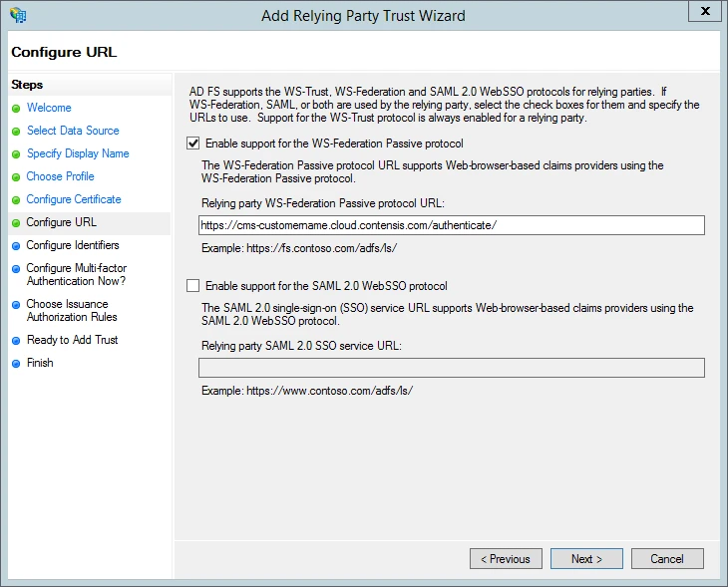Click Configure Multi-factor Authentication Now? step label
The height and width of the screenshot is (587, 728).
tap(76, 274)
